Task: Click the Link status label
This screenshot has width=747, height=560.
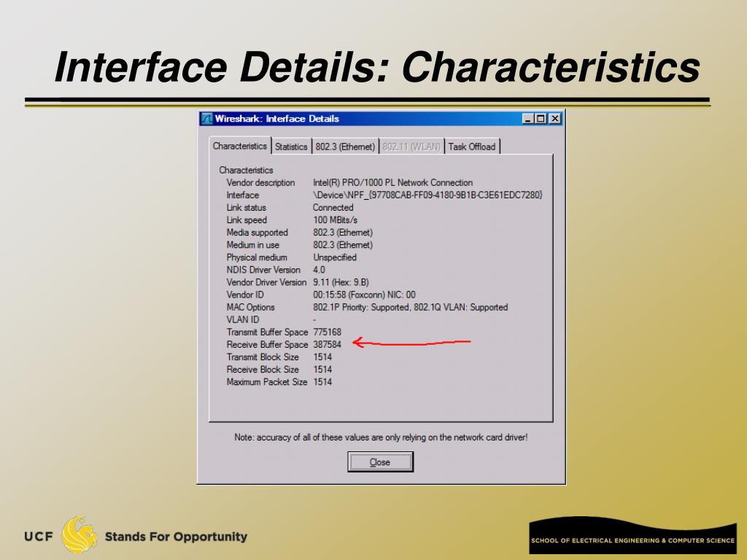Action: 247,208
